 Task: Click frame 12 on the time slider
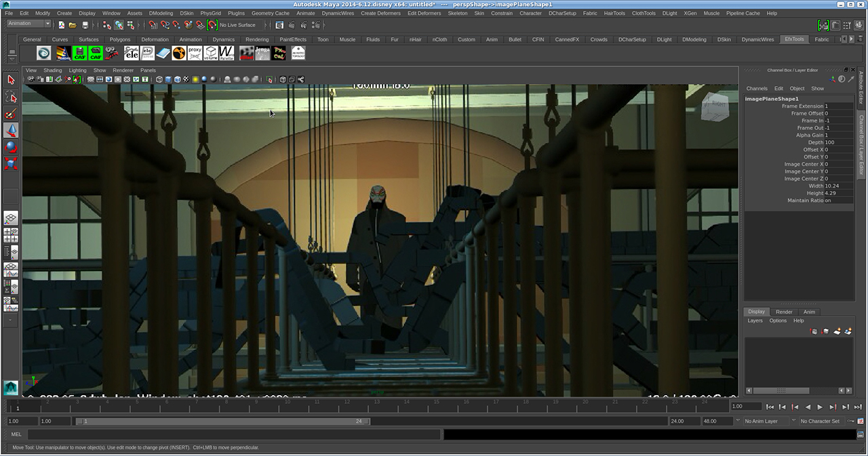pos(348,407)
